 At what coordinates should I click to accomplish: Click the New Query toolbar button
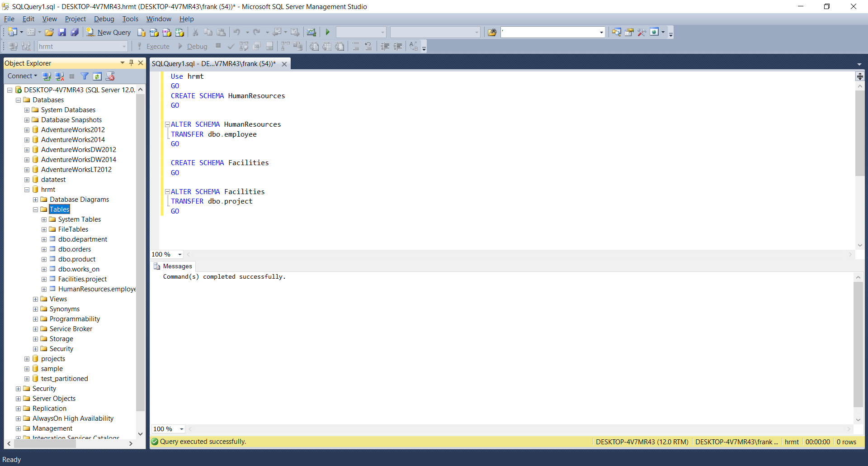108,32
